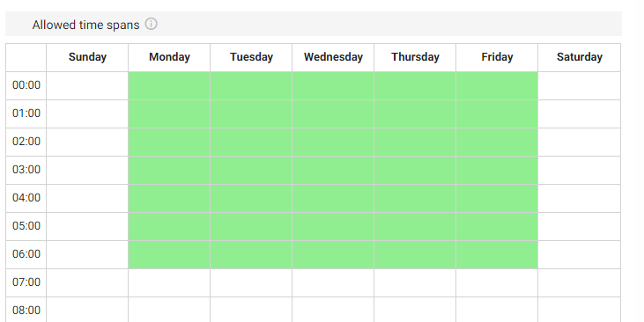This screenshot has width=644, height=322.
Task: Toggle the Monday 00:00 time slot
Action: click(169, 85)
